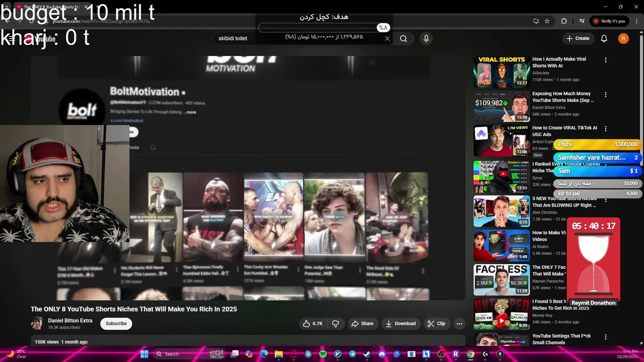This screenshot has width=644, height=362.
Task: Click Verify it's you profile chip
Action: point(609,21)
